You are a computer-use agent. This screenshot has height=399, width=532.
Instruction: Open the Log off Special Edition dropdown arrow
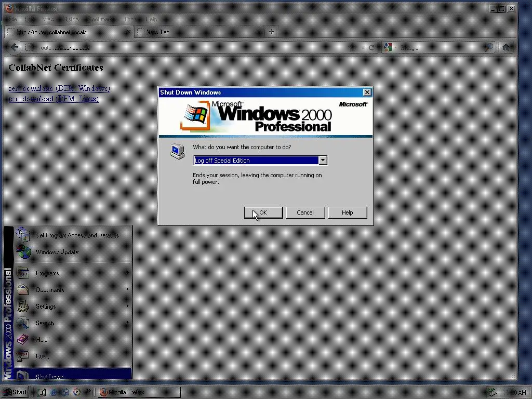(323, 160)
